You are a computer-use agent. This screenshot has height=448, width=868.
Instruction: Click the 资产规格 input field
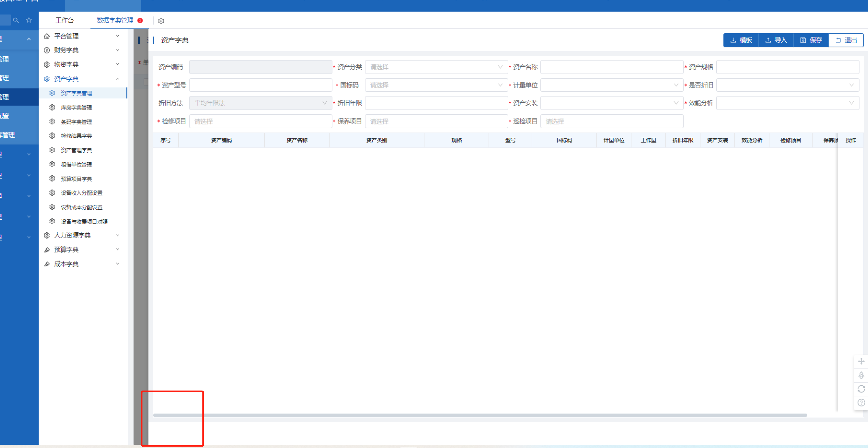pyautogui.click(x=788, y=67)
